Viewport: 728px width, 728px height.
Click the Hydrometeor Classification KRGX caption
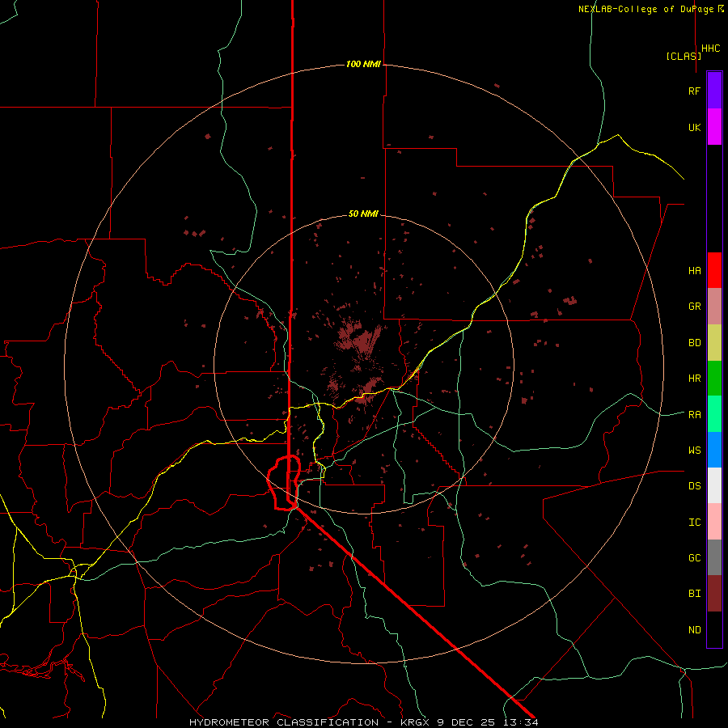tap(363, 722)
